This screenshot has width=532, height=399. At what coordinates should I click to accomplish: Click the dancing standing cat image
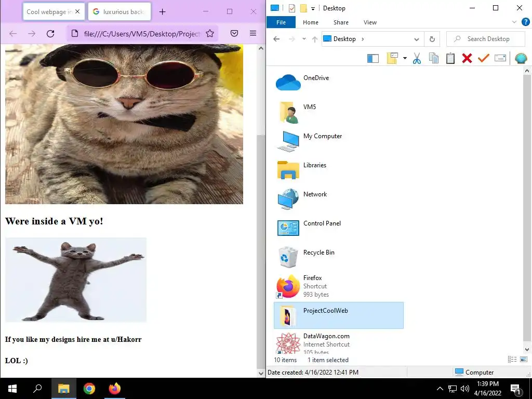[76, 280]
